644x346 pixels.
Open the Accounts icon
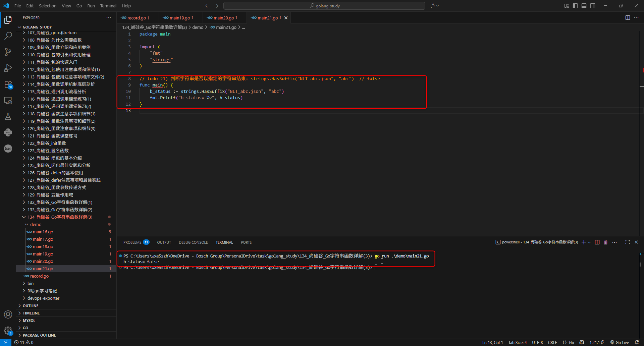click(8, 314)
